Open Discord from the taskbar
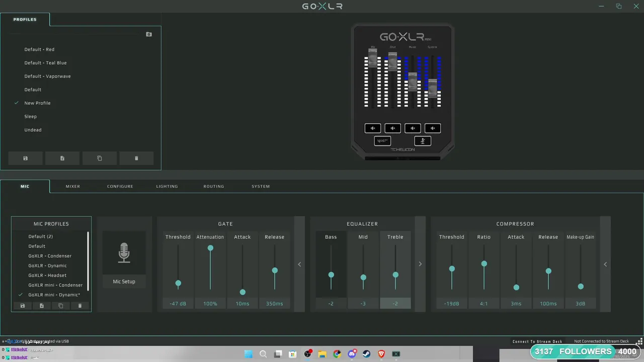The image size is (644, 362). (352, 354)
